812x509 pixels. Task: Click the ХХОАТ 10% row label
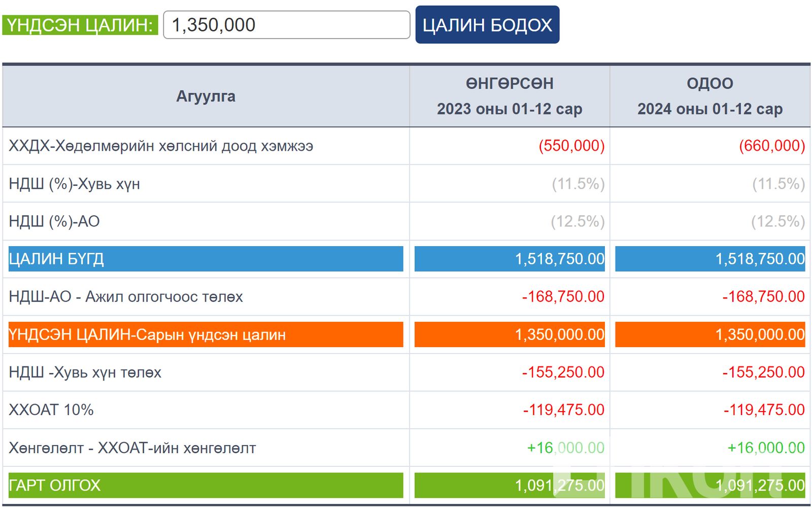point(51,410)
